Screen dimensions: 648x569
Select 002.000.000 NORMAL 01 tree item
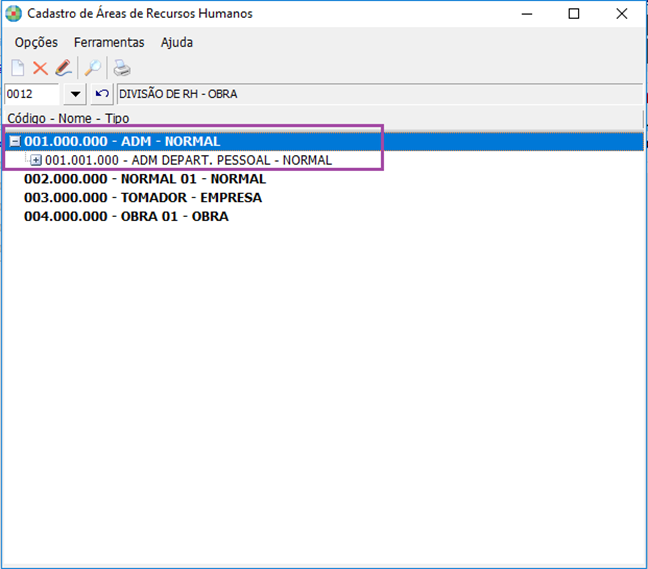[144, 179]
